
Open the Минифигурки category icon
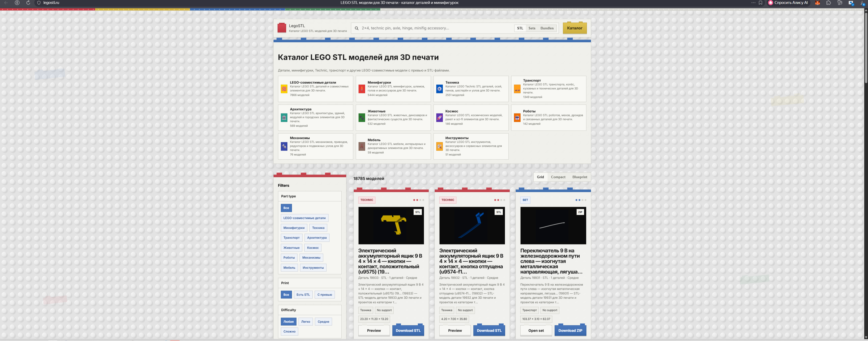click(362, 89)
